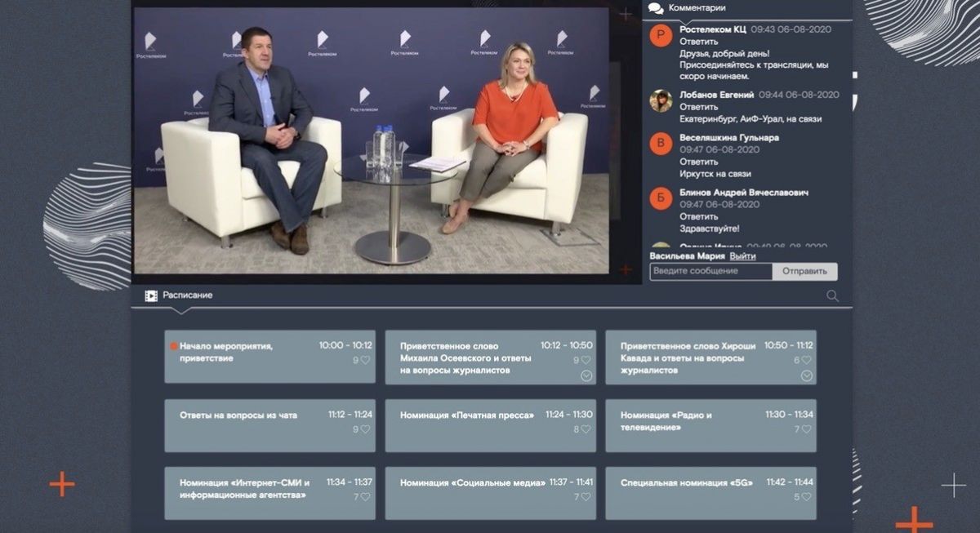Click the '10:00 - 10:12' time slot
The height and width of the screenshot is (533, 980).
[x=345, y=346]
